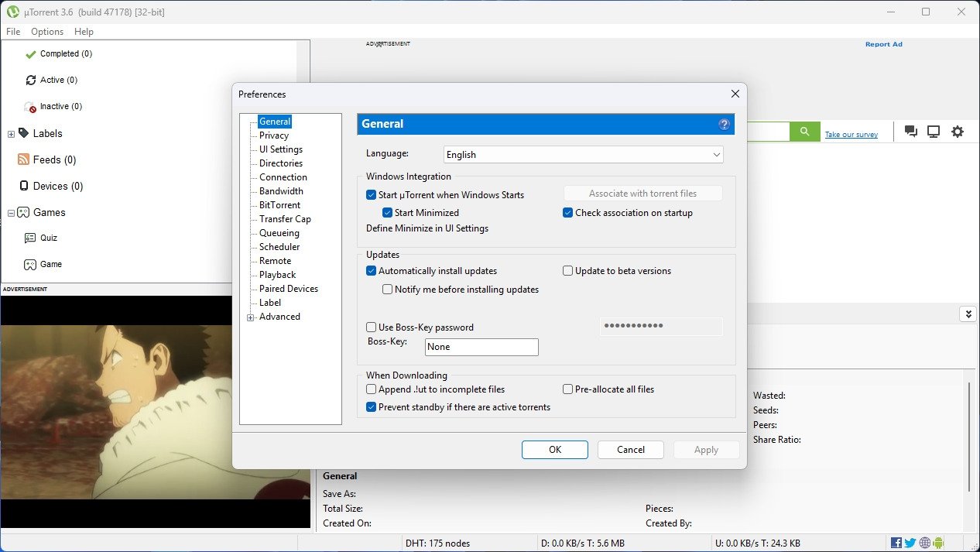
Task: Open settings via the gear icon
Action: coord(958,132)
